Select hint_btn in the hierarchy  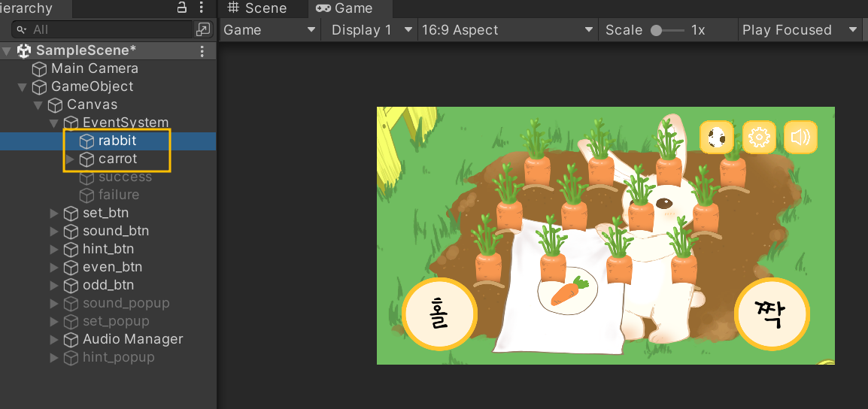(108, 249)
